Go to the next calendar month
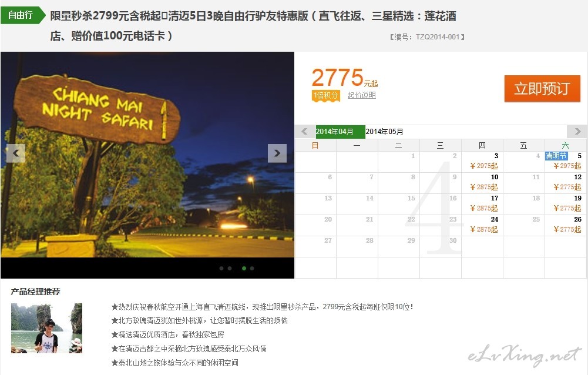Screen dimensions: 588x375 [x=577, y=132]
